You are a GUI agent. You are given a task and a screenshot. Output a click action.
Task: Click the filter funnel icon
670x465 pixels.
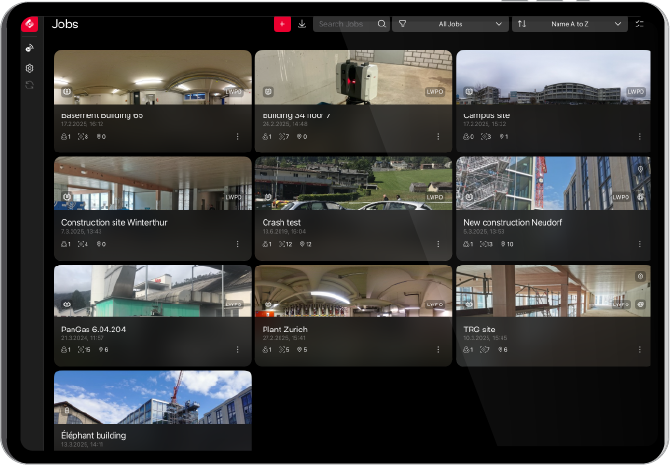point(403,24)
